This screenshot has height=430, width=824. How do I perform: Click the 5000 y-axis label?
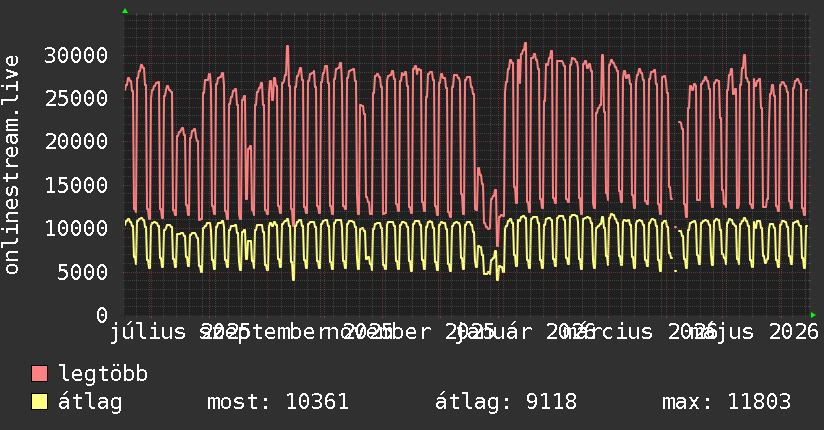(82, 272)
